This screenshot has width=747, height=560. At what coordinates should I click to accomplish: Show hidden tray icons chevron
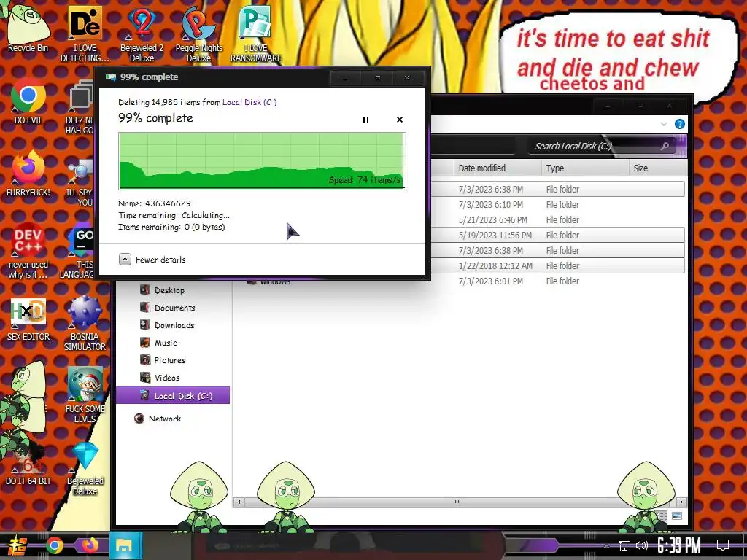coord(606,545)
